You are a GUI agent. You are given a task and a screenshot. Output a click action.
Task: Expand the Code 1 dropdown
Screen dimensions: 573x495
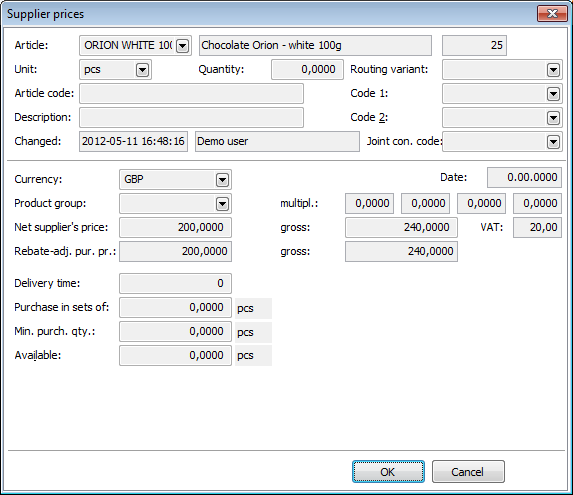click(x=553, y=94)
